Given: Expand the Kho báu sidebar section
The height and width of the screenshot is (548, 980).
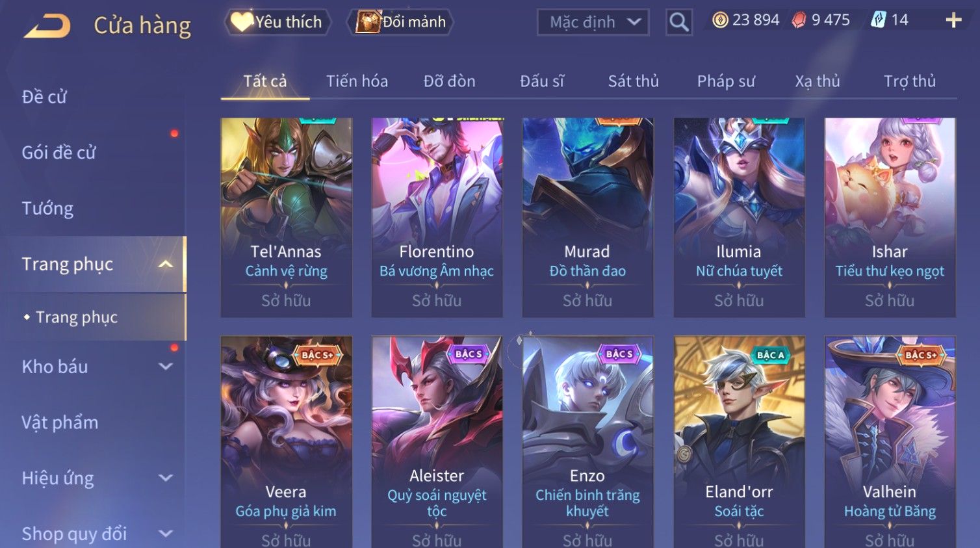Looking at the screenshot, I should [166, 367].
